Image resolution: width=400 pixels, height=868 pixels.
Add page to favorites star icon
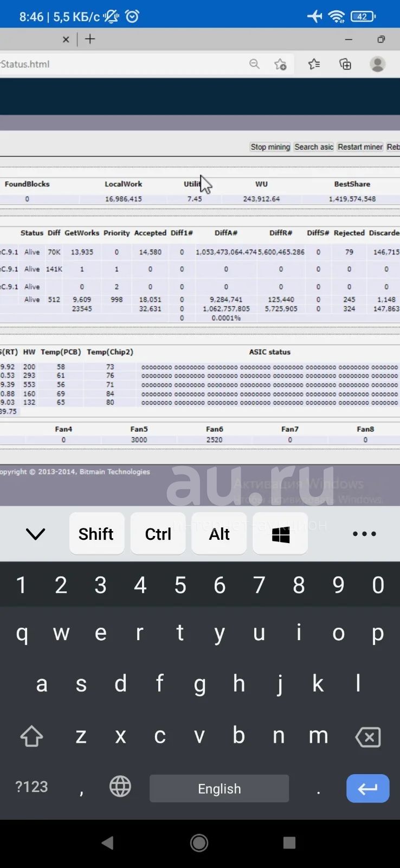pyautogui.click(x=280, y=65)
